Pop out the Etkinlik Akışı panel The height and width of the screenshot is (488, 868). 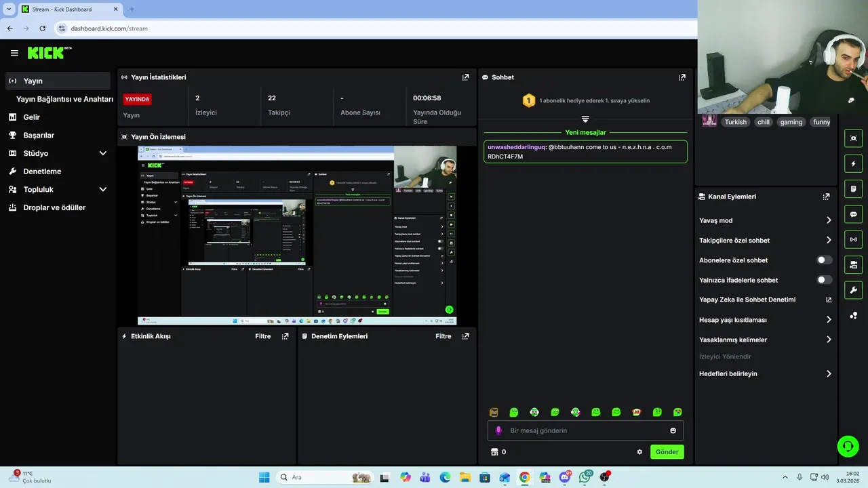[285, 336]
